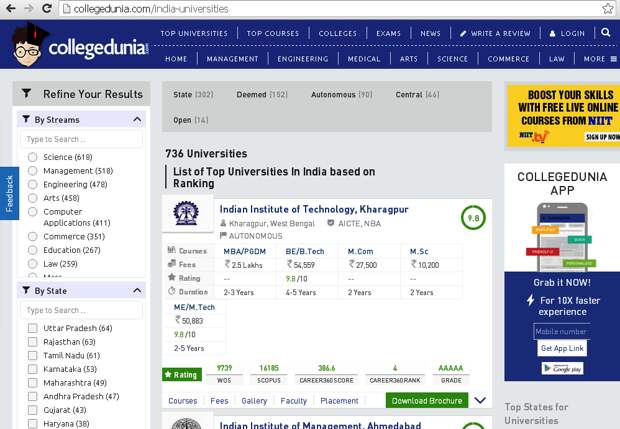Bookmark the page using the star icon
This screenshot has width=620, height=429.
coord(608,8)
